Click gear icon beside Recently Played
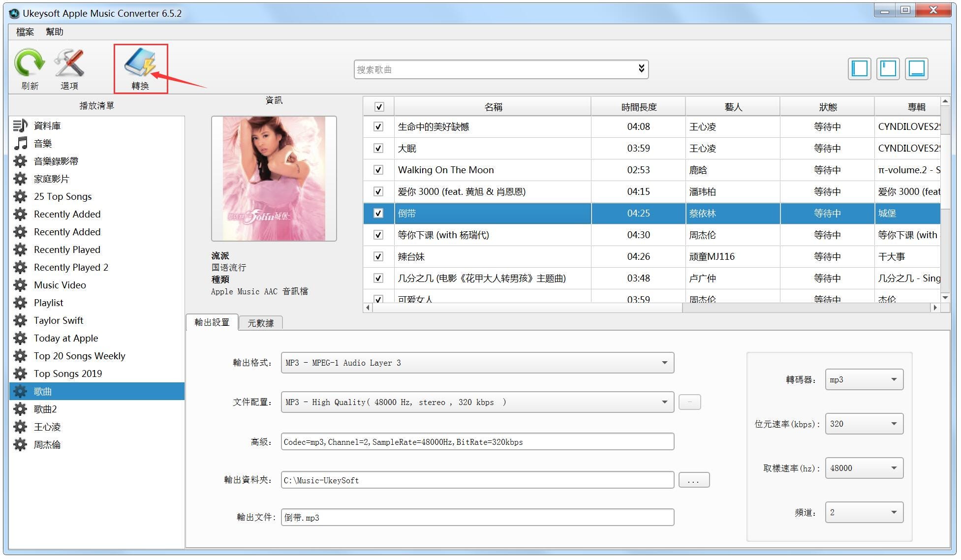Image resolution: width=961 pixels, height=560 pixels. (20, 249)
